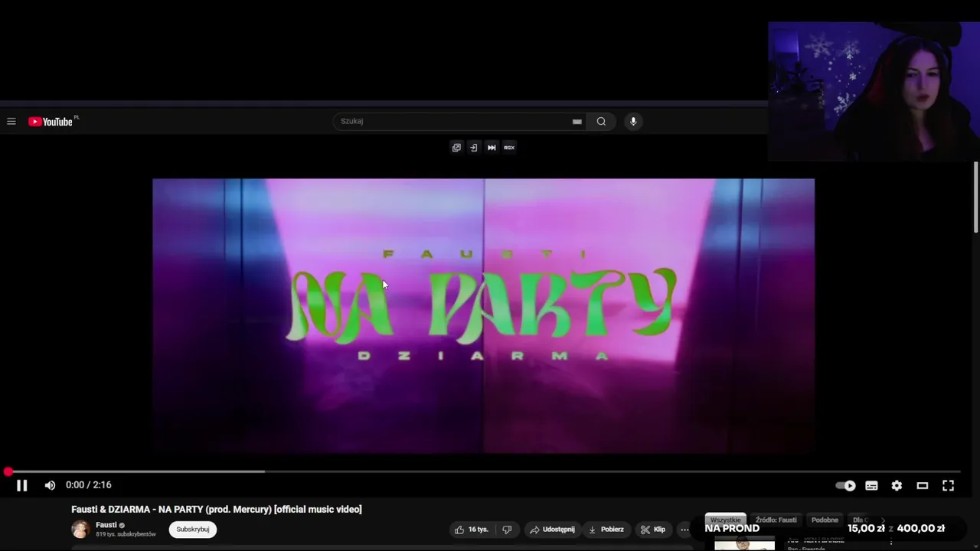The image size is (980, 551).
Task: Open the recommended video thumbnail
Action: [745, 543]
